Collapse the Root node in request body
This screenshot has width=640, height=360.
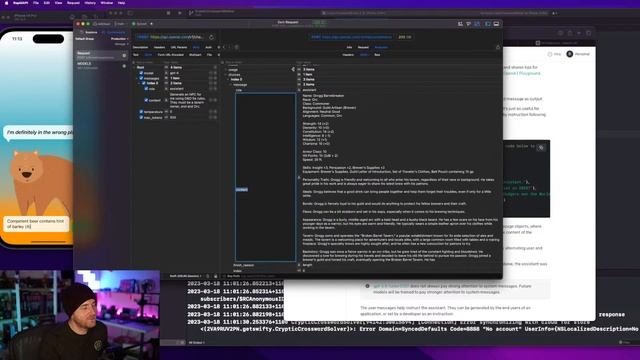[x=134, y=67]
